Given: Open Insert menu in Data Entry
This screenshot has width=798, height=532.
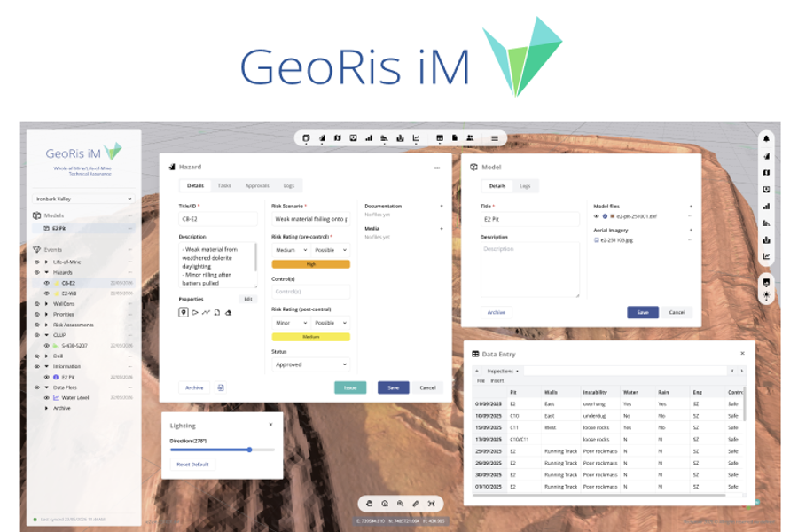Looking at the screenshot, I should pyautogui.click(x=497, y=380).
